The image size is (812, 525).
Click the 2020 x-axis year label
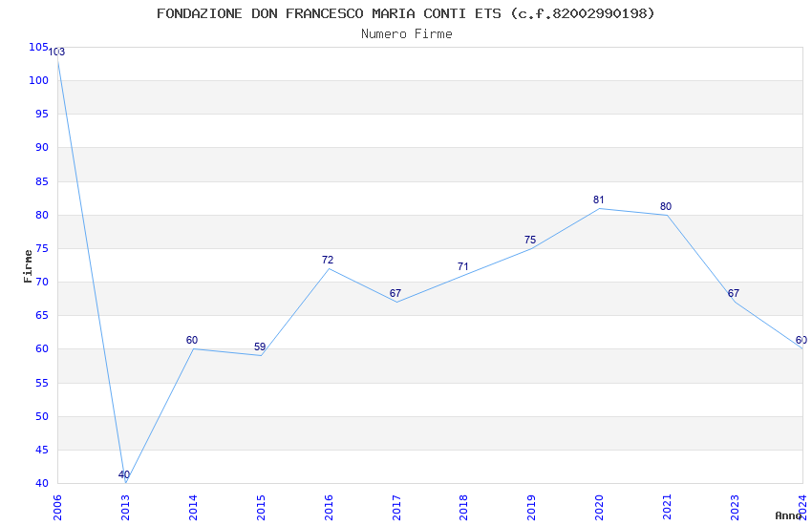[599, 507]
